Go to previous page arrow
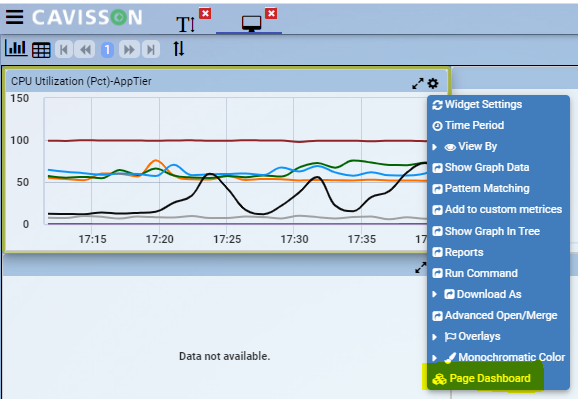The height and width of the screenshot is (399, 578). (85, 49)
